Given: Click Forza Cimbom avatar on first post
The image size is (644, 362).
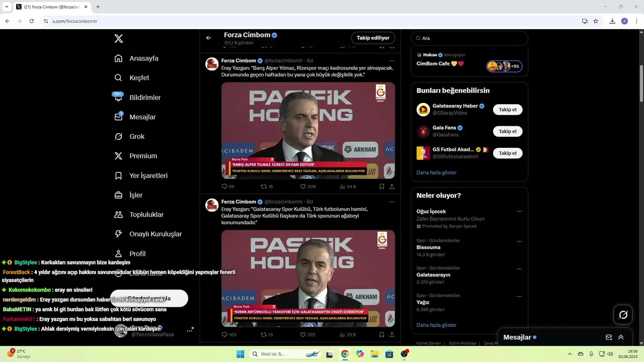Looking at the screenshot, I should pos(212,64).
